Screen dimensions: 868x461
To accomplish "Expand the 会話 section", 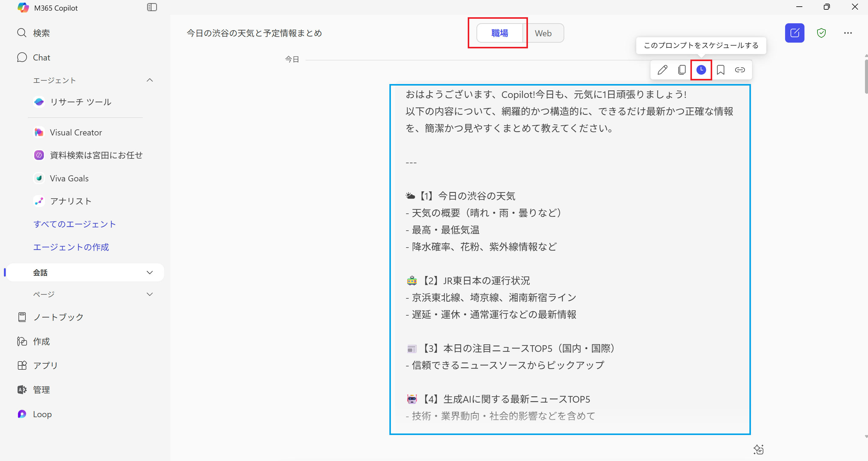I will tap(150, 272).
